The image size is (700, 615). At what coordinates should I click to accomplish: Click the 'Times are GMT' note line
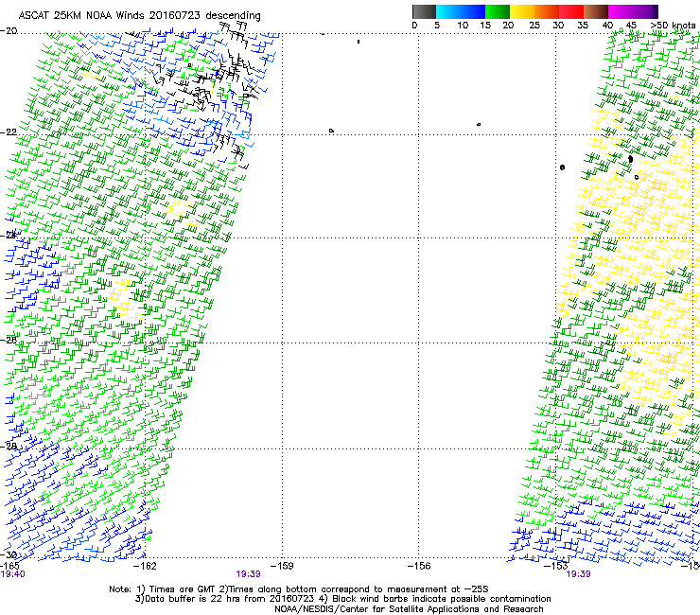coord(299,589)
